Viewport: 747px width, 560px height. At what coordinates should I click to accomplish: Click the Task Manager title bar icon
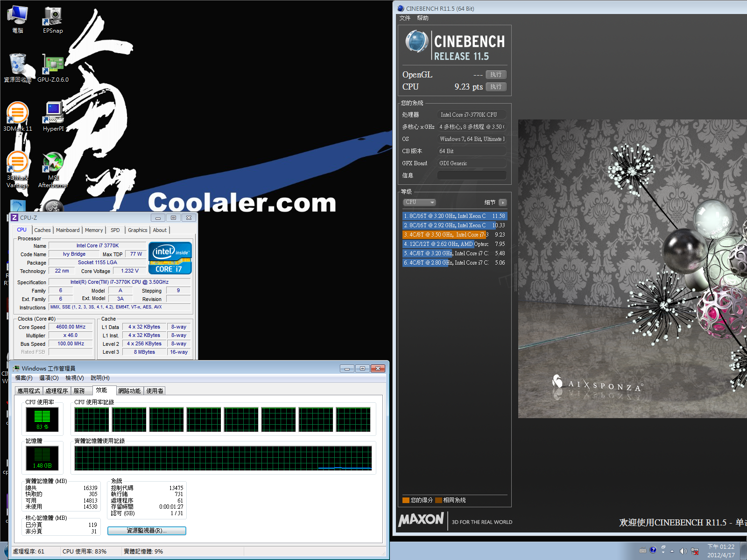click(x=16, y=368)
